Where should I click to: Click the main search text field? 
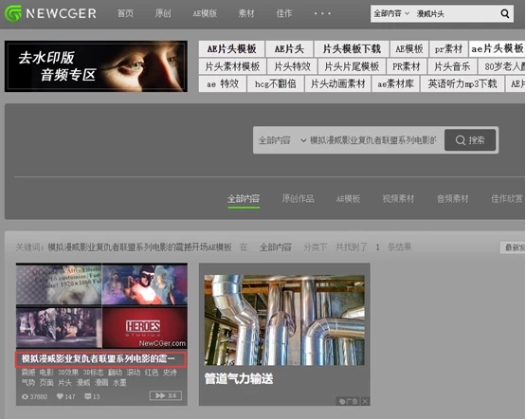[373, 140]
